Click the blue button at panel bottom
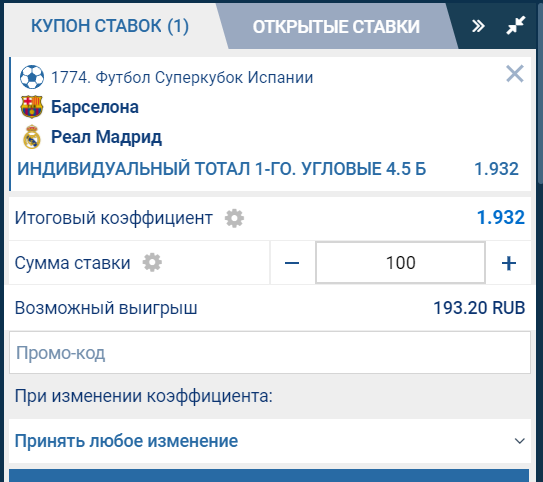 (x=269, y=475)
